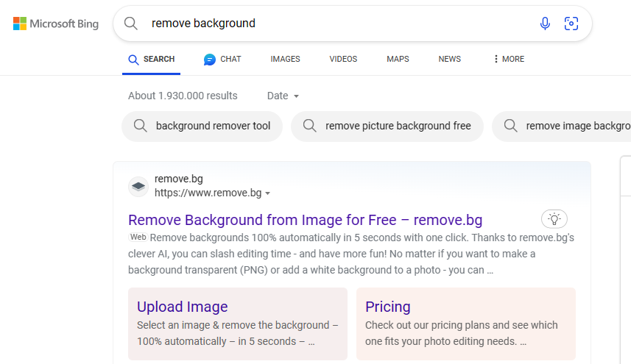Open visual search camera icon
Viewport: 631px width, 364px height.
(x=571, y=24)
